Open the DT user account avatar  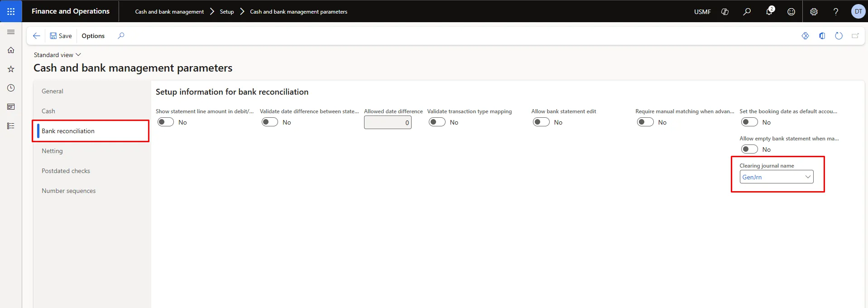pos(858,12)
